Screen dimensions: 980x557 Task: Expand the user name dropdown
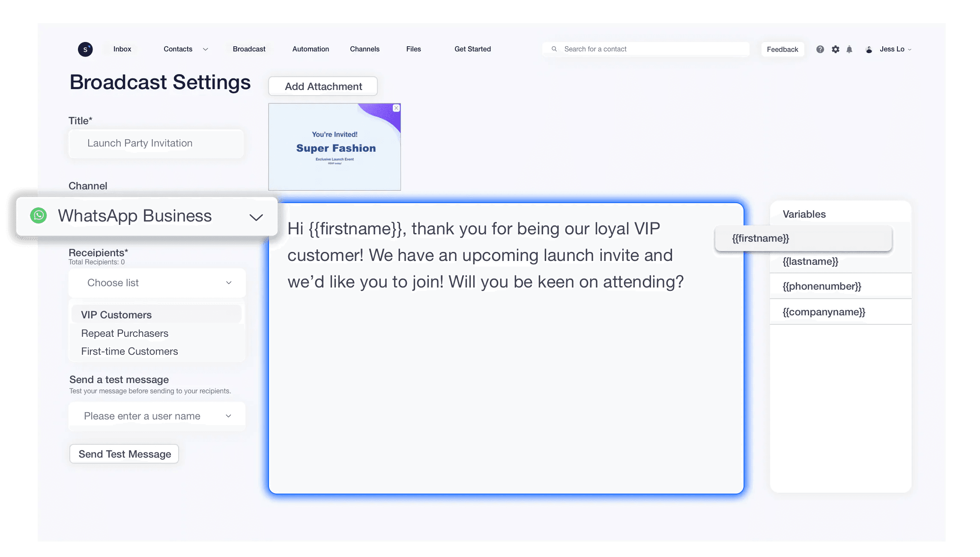pyautogui.click(x=229, y=416)
